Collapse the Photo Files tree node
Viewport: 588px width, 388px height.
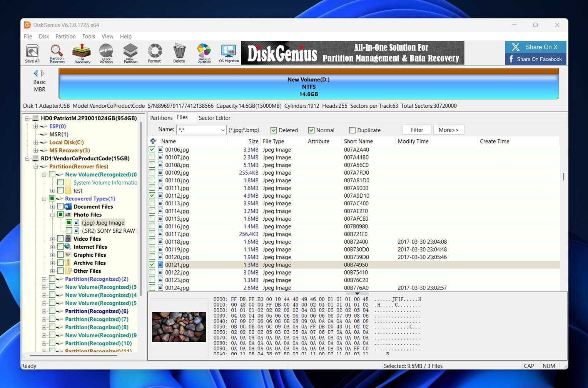[x=52, y=215]
